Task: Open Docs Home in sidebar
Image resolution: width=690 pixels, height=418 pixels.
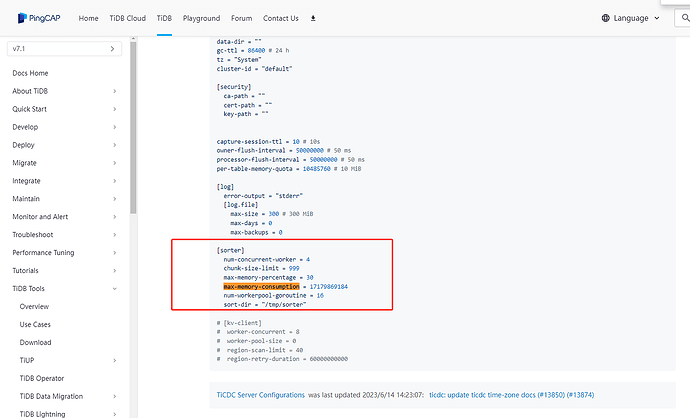Action: click(30, 73)
